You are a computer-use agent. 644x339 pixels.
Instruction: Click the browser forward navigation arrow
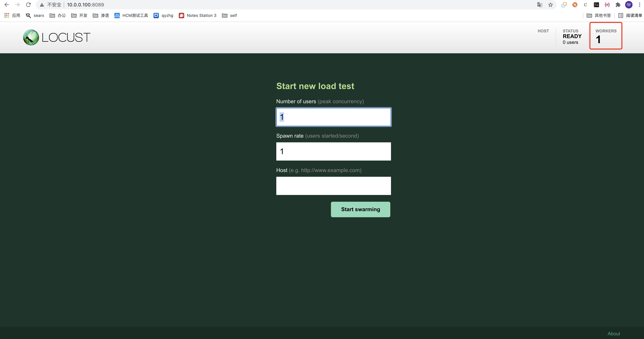click(17, 5)
